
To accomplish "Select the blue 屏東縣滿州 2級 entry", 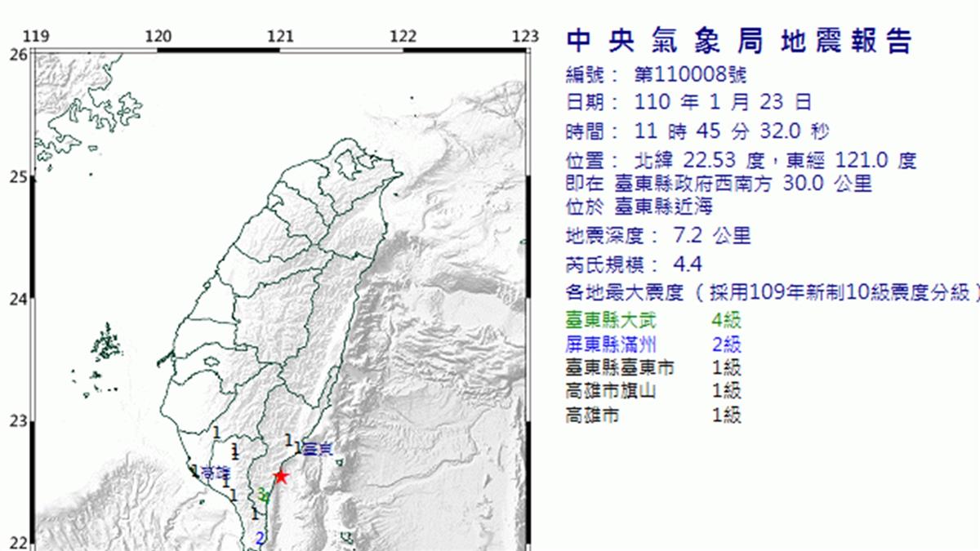I will coord(653,344).
